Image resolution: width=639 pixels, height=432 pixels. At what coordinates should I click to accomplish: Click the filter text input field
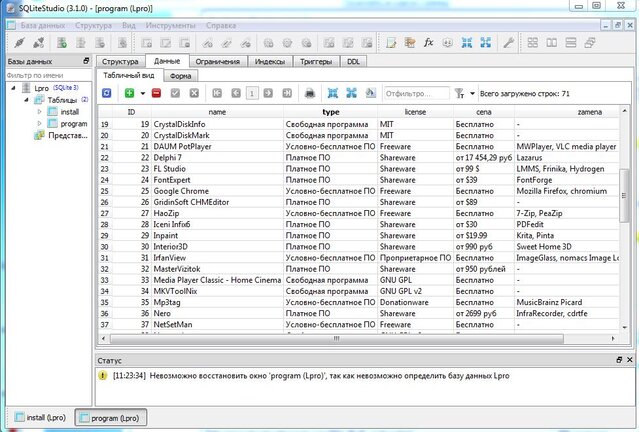[x=416, y=93]
